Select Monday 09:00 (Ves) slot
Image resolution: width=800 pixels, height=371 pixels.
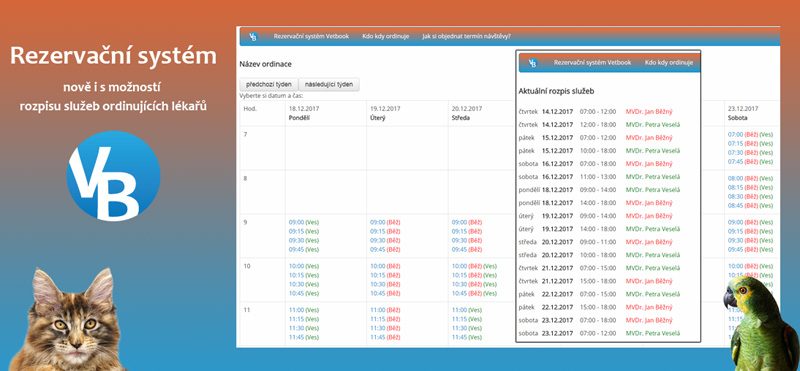click(x=304, y=222)
